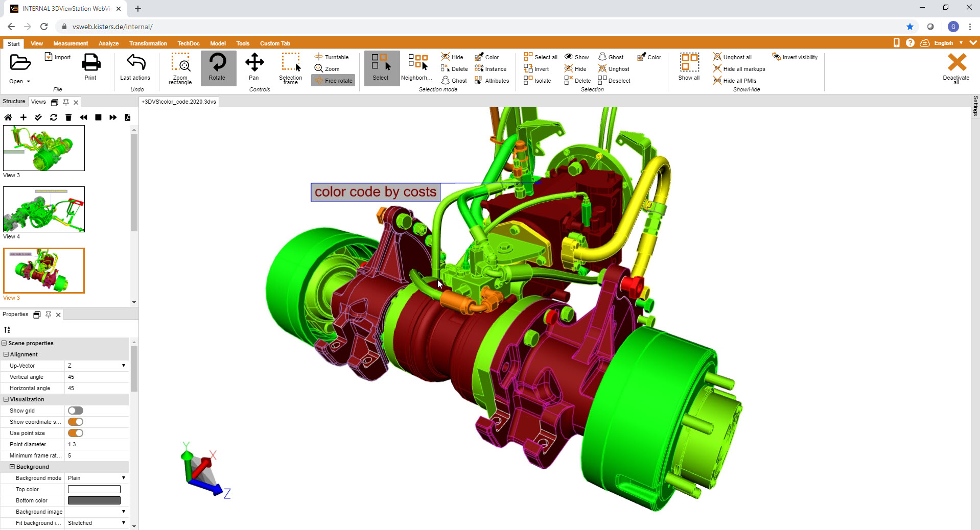Viewport: 980px width, 530px height.
Task: Switch to Analyze ribbon tab
Action: click(108, 43)
